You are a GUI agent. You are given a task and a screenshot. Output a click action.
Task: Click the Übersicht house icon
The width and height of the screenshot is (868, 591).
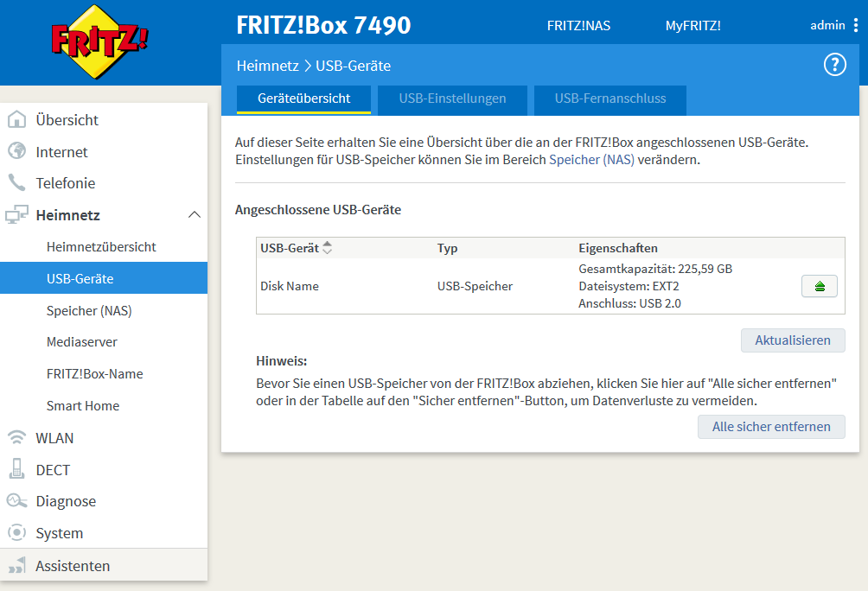(x=16, y=120)
